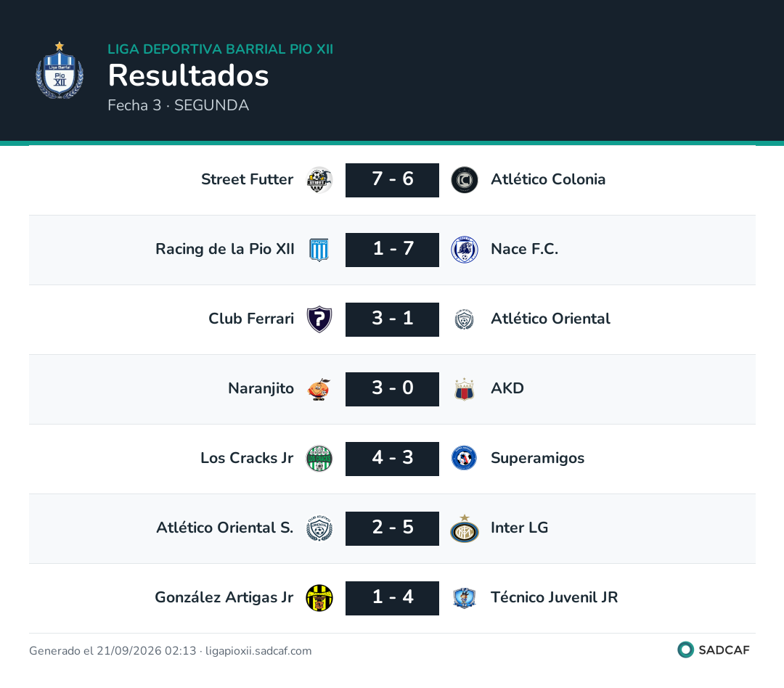Viewport: 784px width, 688px height.
Task: Click the Los Cracks Jr green badge
Action: click(x=319, y=459)
